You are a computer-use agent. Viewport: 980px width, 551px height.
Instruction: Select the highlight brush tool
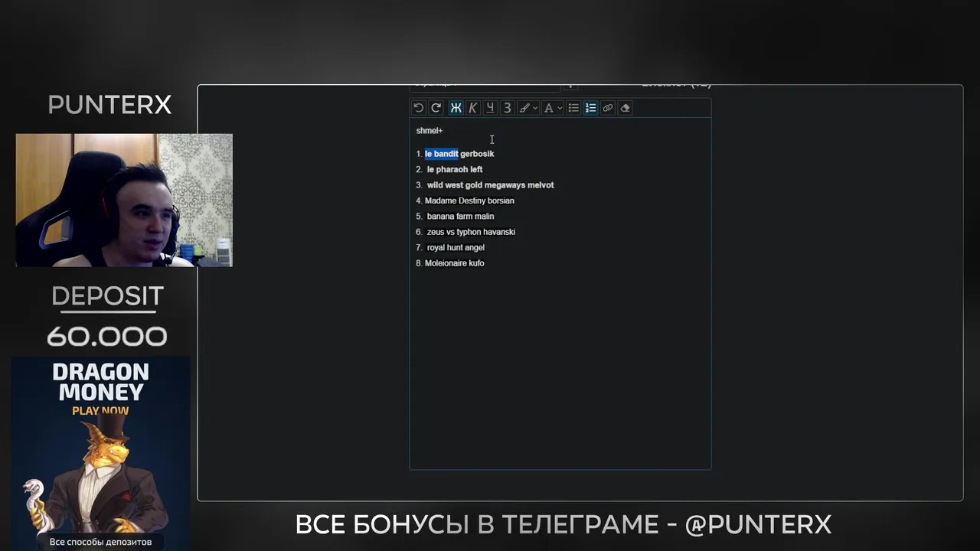[524, 108]
